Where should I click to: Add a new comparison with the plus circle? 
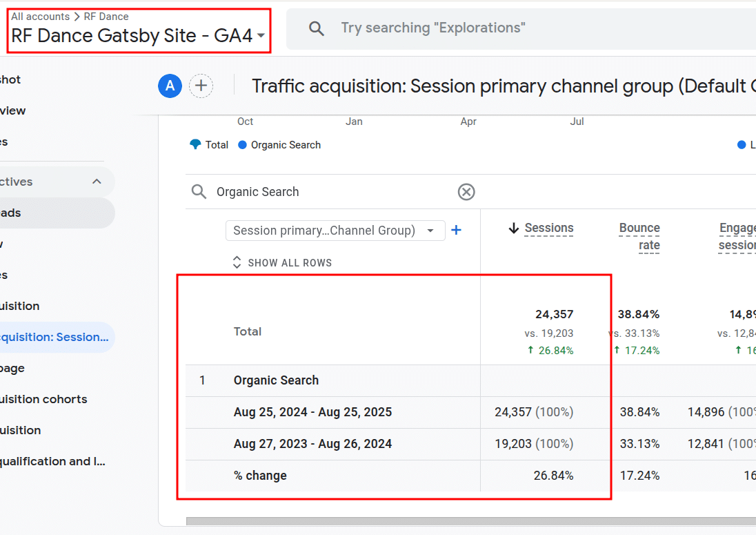pos(201,86)
